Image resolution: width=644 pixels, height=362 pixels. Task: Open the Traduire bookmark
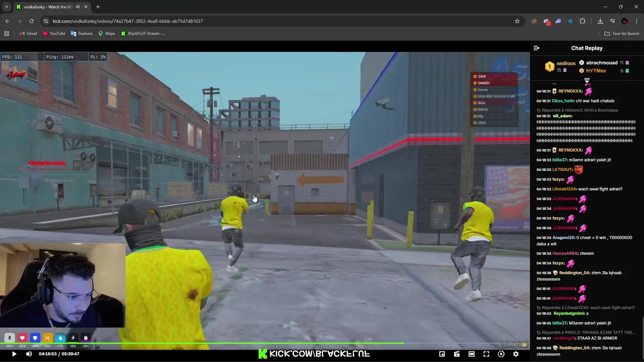pos(82,34)
